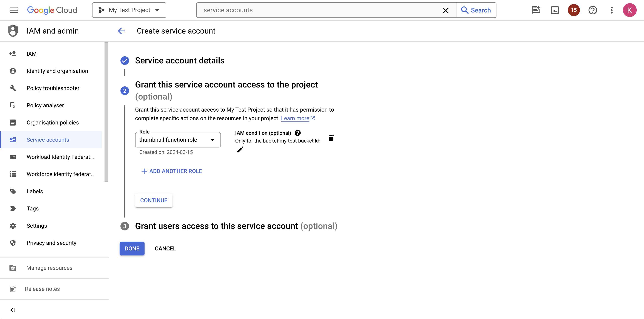
Task: Open the help question mark menu
Action: pos(593,10)
